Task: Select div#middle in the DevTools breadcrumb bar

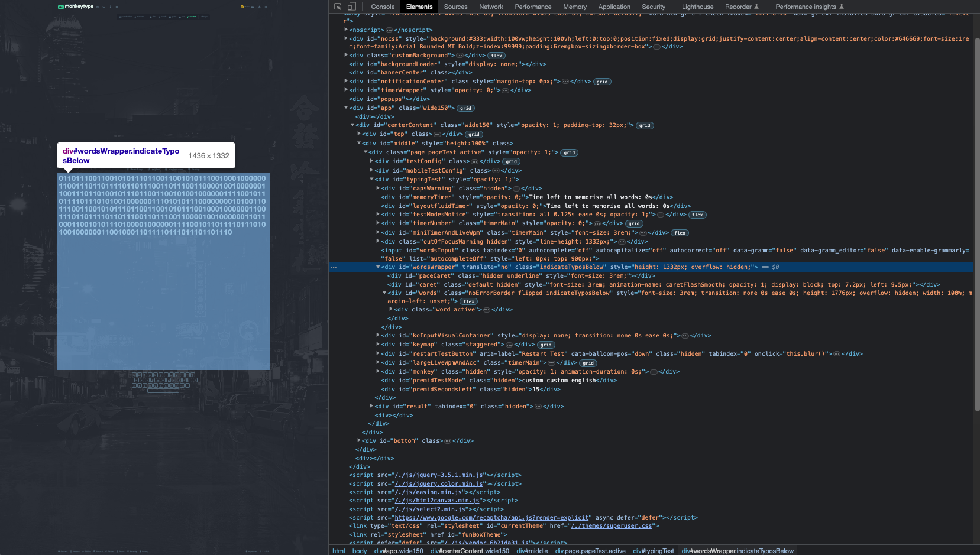Action: pyautogui.click(x=532, y=551)
